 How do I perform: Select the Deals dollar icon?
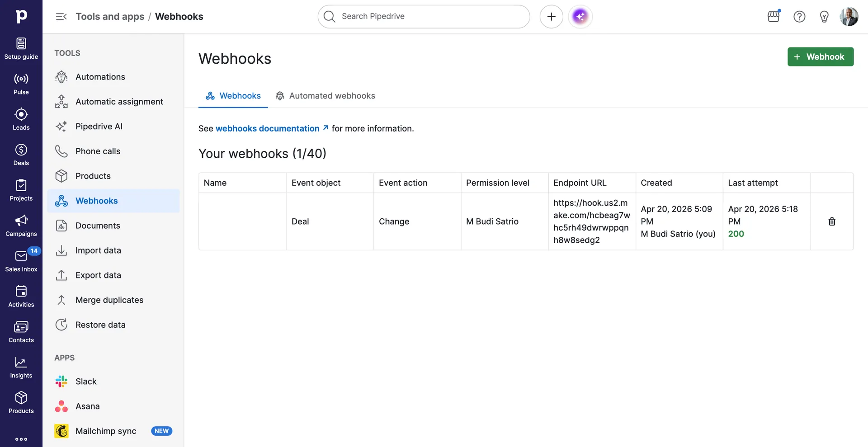[x=21, y=154]
